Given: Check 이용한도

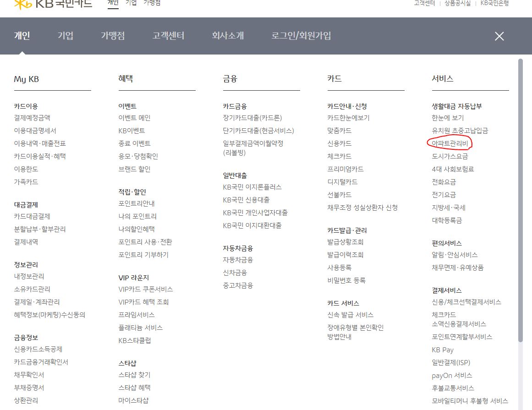Looking at the screenshot, I should [26, 169].
